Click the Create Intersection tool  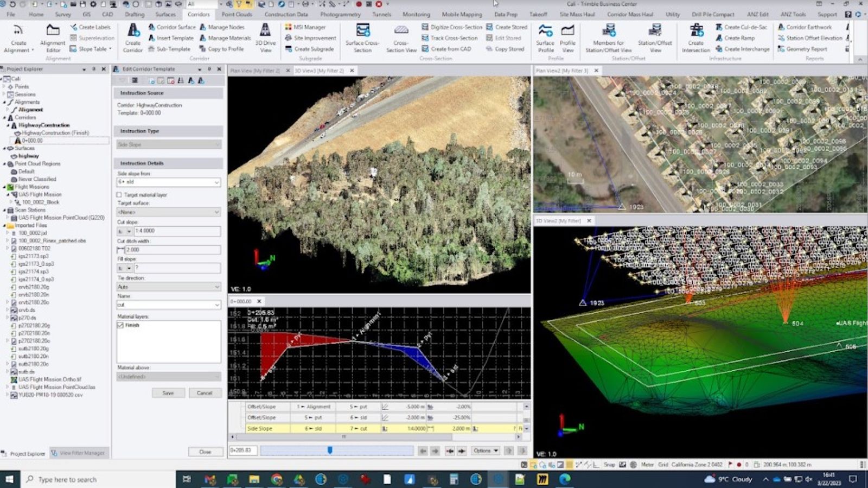click(x=695, y=38)
